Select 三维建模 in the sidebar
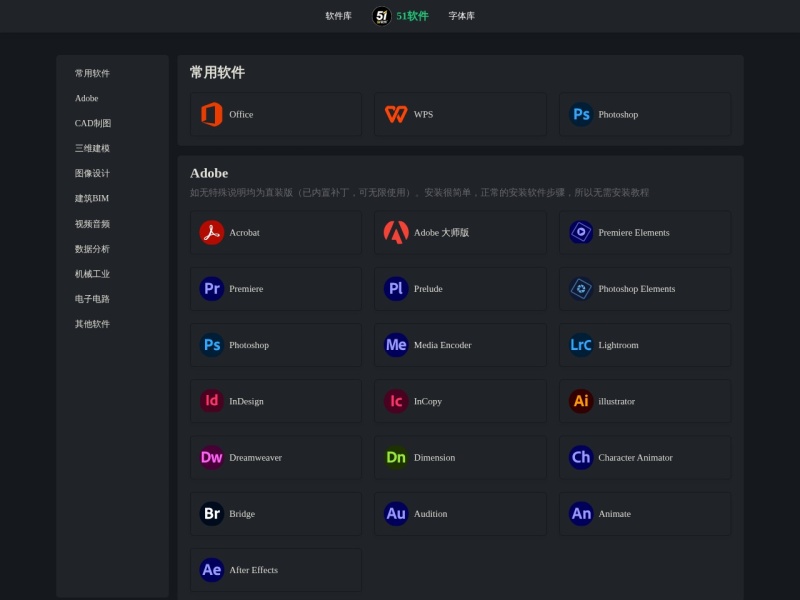 tap(92, 148)
